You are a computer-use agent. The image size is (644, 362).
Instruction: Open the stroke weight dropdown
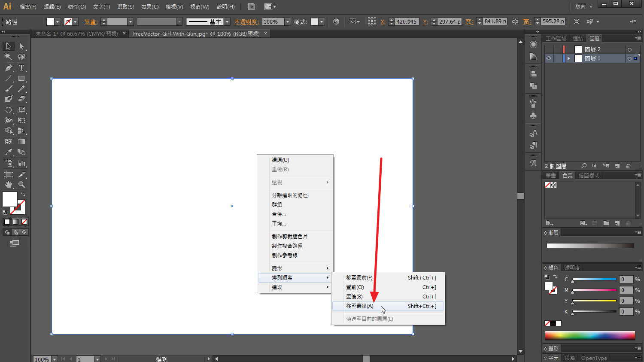coord(131,21)
